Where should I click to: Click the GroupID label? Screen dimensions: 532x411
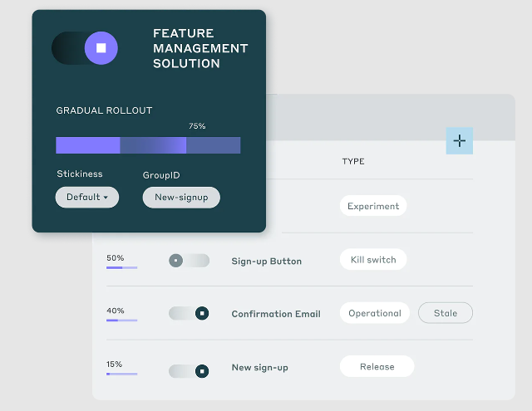click(x=161, y=175)
